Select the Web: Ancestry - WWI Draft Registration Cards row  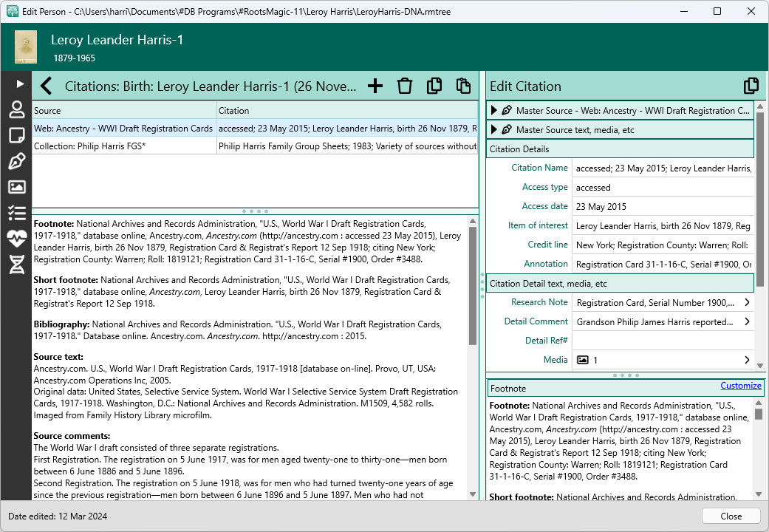(255, 128)
